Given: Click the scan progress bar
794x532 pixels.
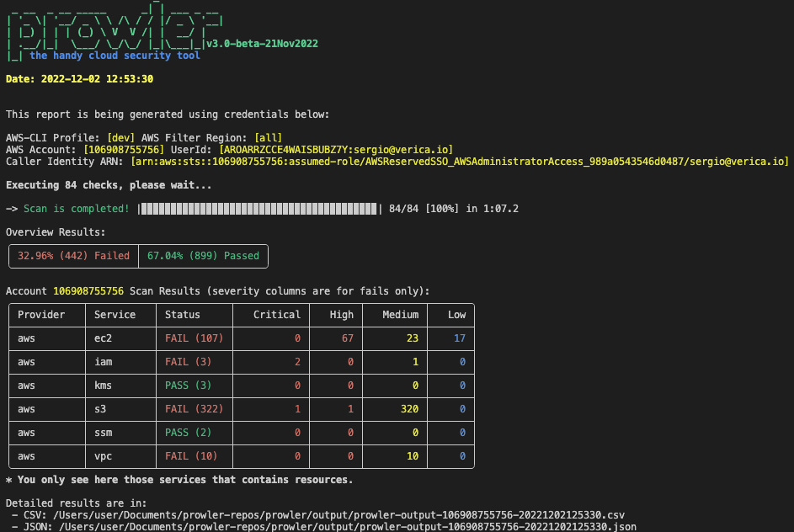Looking at the screenshot, I should tap(261, 209).
